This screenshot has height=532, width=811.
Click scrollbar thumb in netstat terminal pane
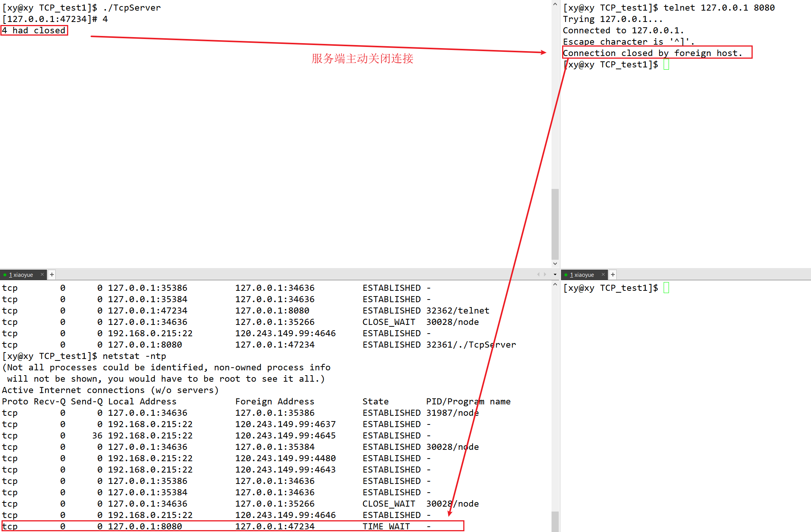tap(555, 522)
